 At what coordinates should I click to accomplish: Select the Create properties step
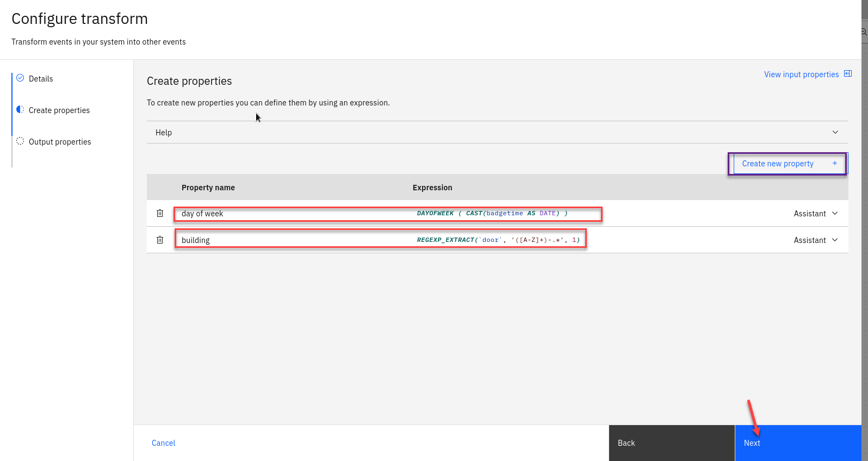[59, 110]
